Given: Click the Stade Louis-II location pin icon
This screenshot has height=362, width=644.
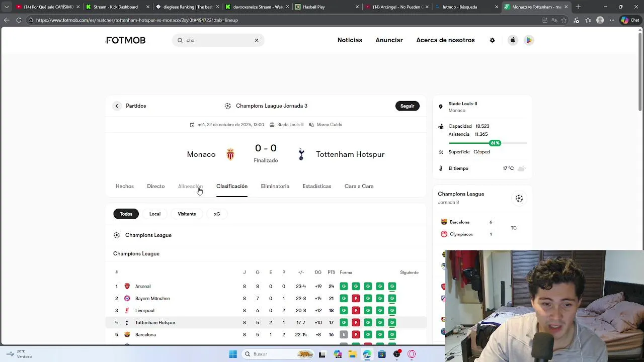Looking at the screenshot, I should [441, 107].
